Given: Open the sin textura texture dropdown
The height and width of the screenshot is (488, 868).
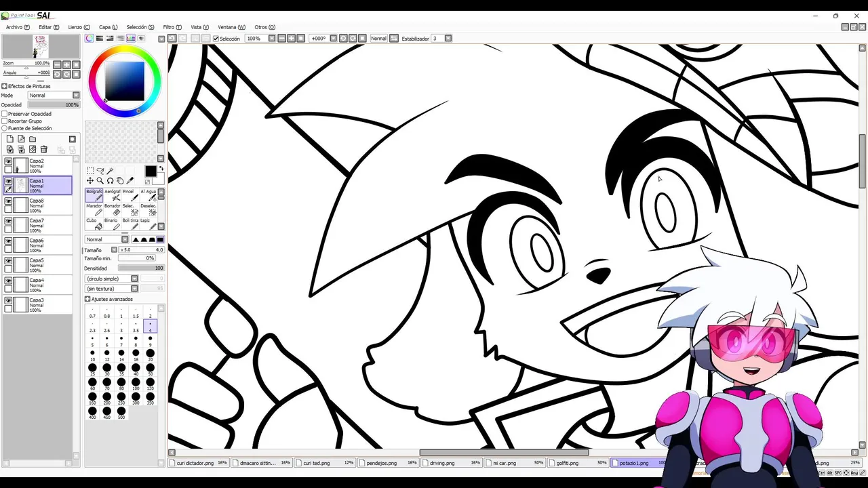Looking at the screenshot, I should [x=112, y=289].
